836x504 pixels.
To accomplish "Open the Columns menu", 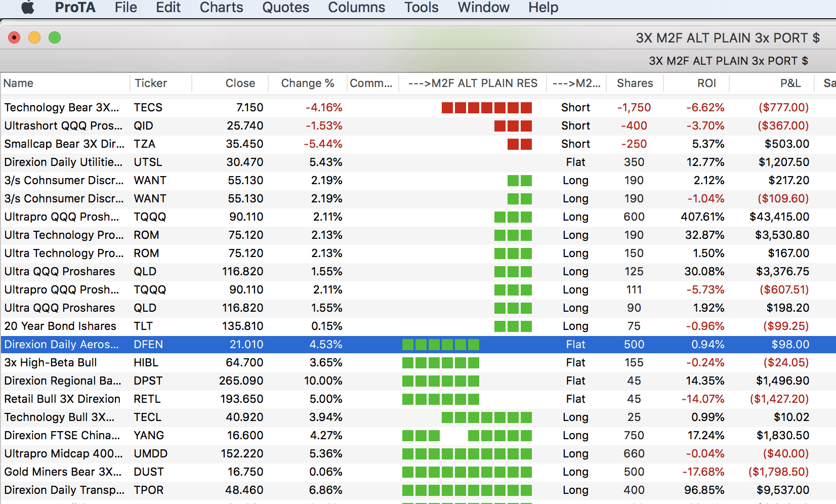I will 356,8.
